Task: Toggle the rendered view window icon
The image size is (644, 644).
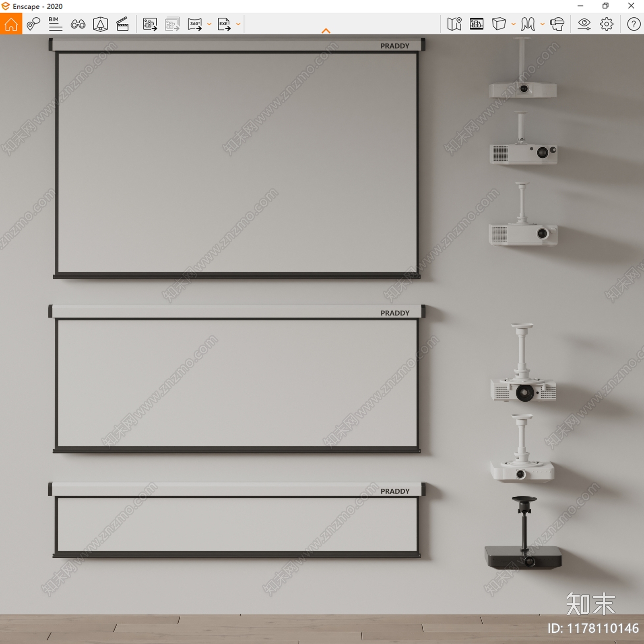Action: [x=477, y=24]
